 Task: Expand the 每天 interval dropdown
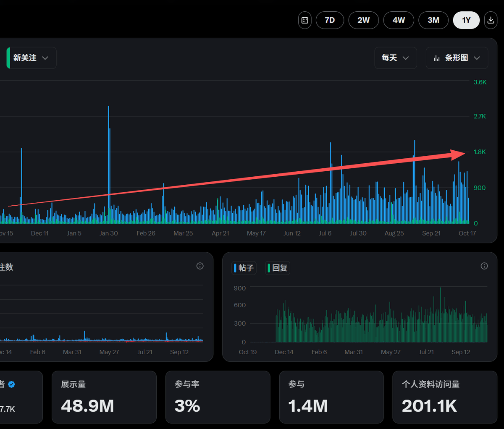pyautogui.click(x=395, y=58)
